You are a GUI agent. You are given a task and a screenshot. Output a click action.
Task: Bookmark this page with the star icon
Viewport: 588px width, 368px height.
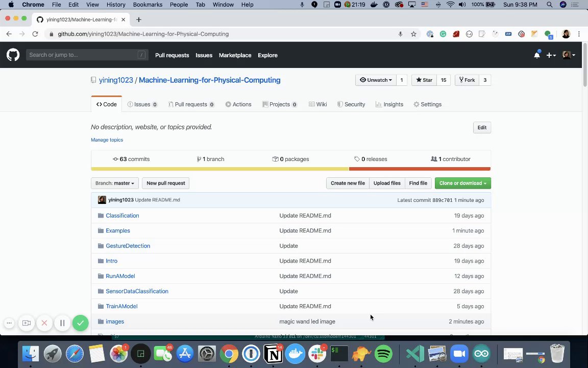pos(413,34)
